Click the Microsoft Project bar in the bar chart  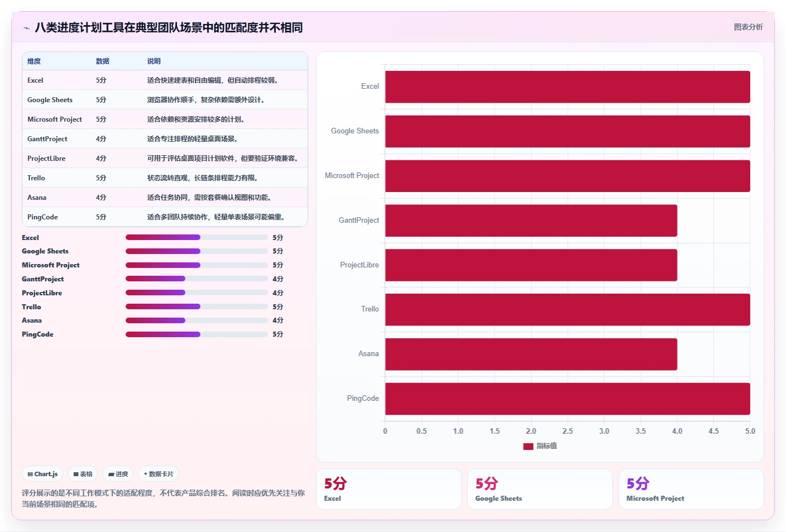[567, 176]
